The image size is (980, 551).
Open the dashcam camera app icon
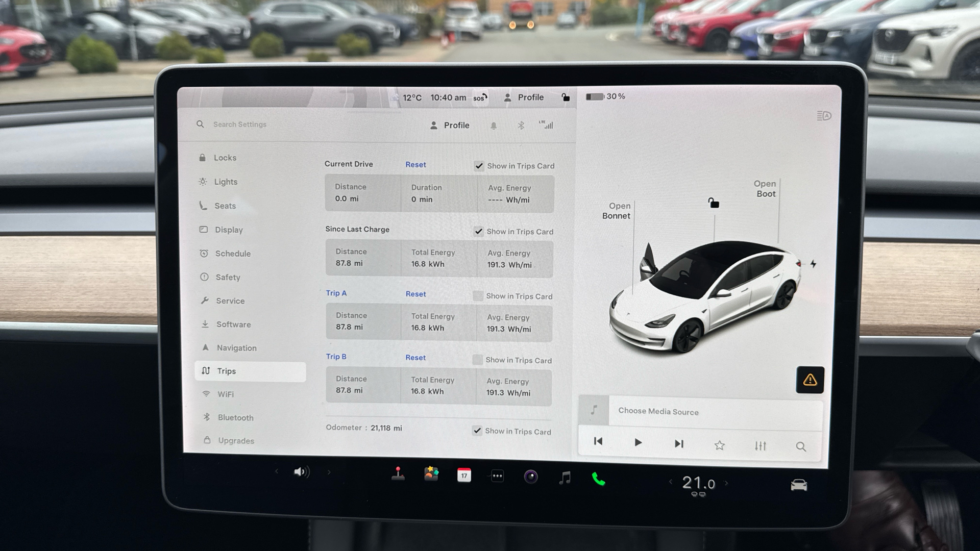point(531,477)
